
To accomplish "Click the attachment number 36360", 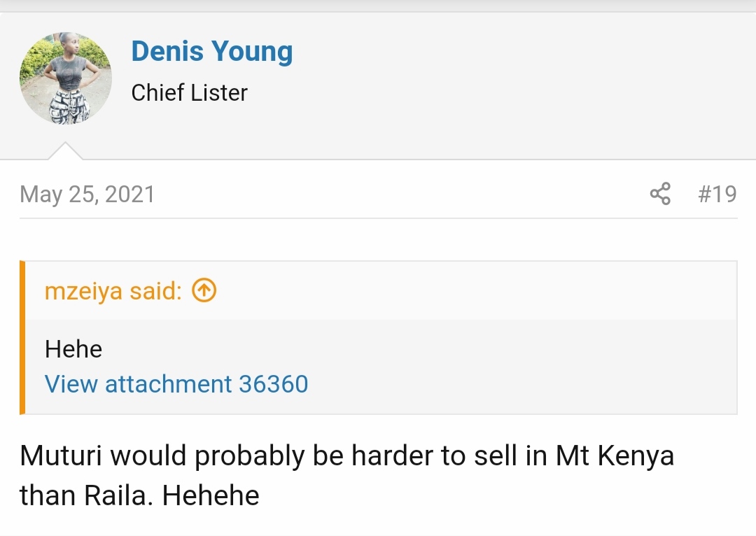I will point(273,383).
